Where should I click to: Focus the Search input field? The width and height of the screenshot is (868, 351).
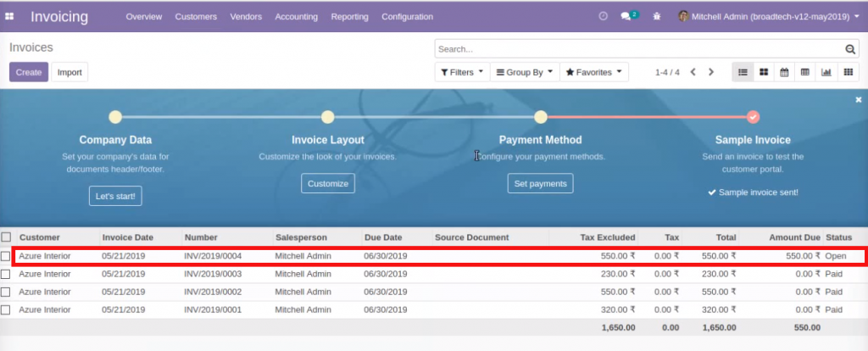[639, 49]
